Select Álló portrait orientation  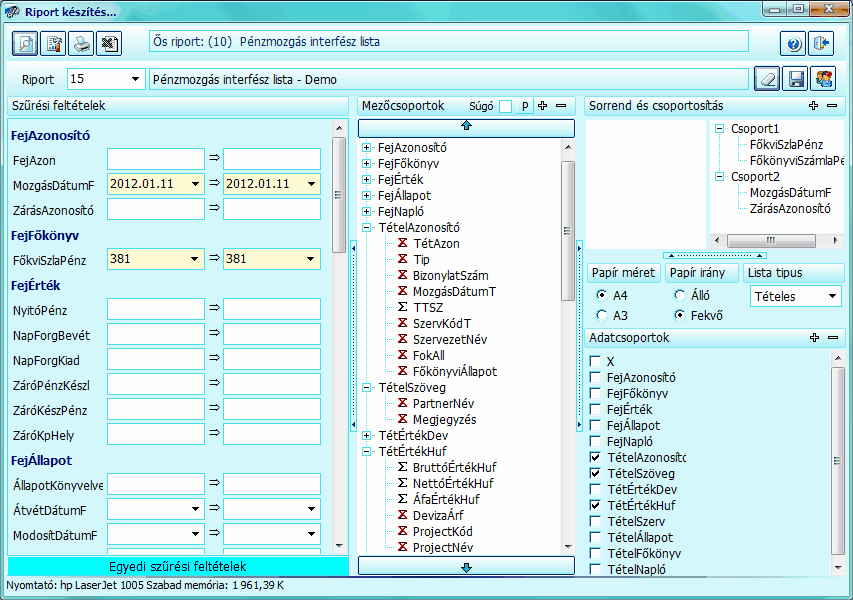679,295
